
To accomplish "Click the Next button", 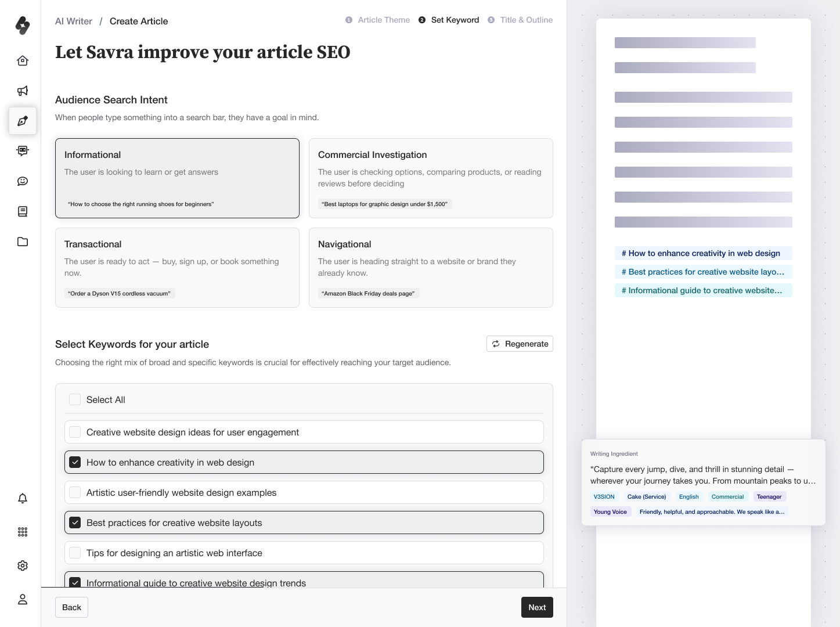I will coord(537,607).
